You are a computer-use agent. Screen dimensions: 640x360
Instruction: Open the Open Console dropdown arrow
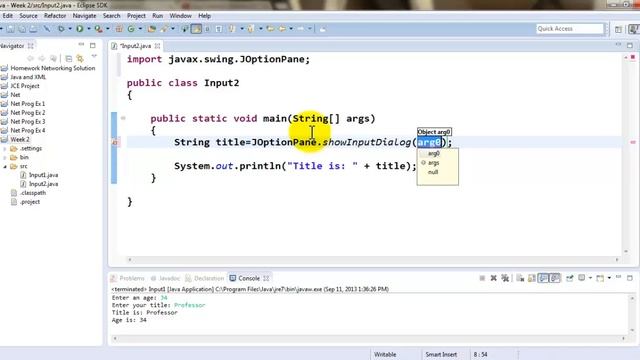click(x=609, y=278)
